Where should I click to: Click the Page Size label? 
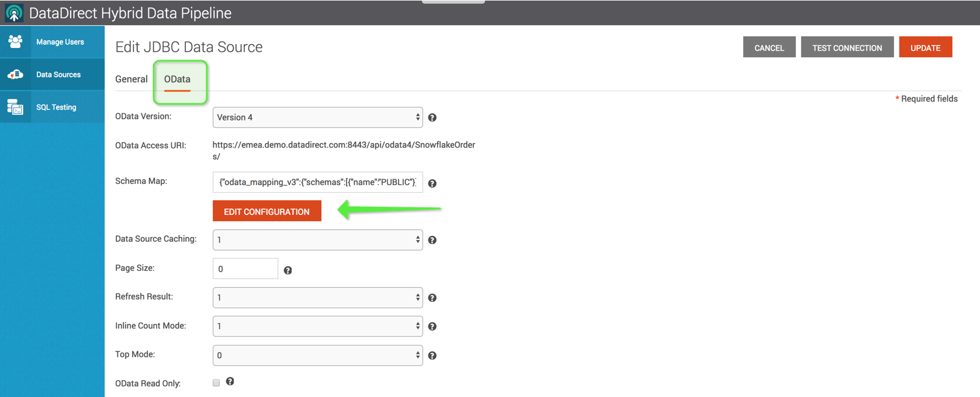(134, 268)
